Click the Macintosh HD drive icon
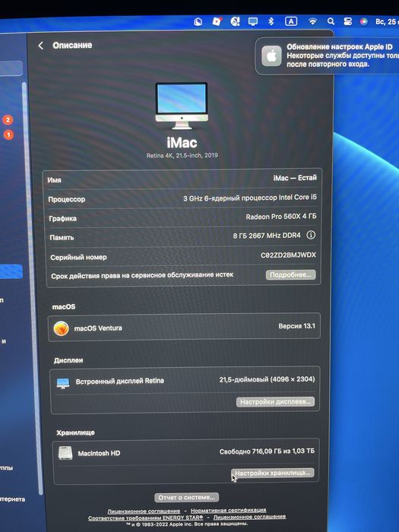399x532 pixels. pos(65,453)
